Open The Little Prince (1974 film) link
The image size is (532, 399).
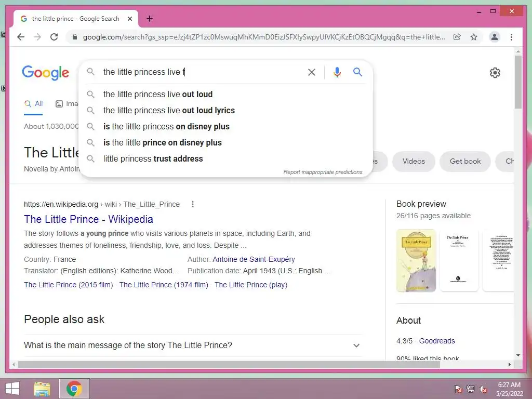point(164,285)
